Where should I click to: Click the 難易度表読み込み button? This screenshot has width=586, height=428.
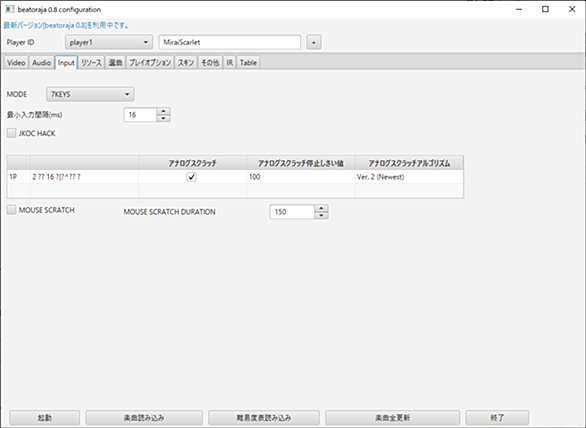[x=264, y=418]
